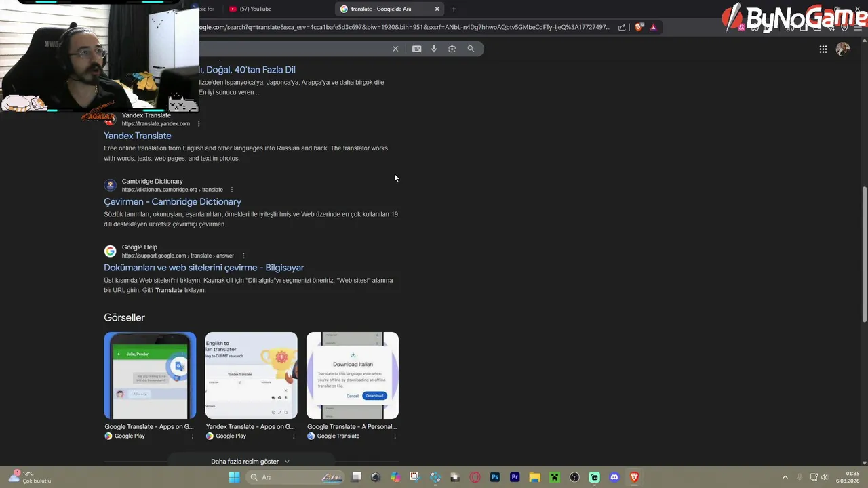Open Task View on the taskbar
The width and height of the screenshot is (868, 488).
coord(357,477)
